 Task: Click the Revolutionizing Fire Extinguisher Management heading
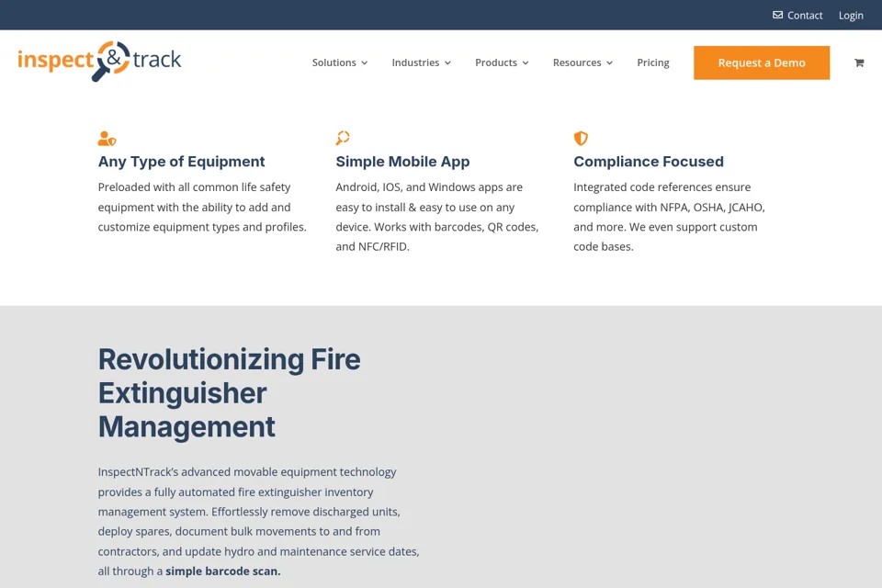[x=230, y=392]
